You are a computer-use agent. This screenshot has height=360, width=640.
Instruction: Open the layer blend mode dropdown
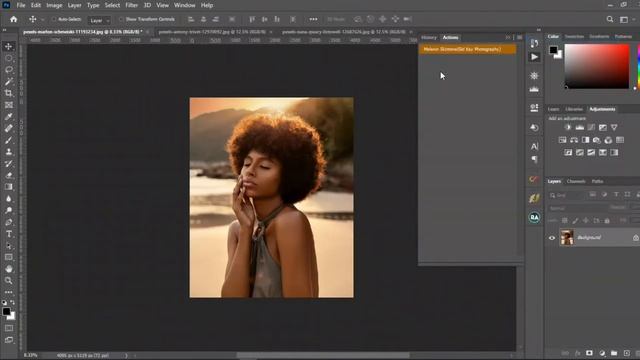578,208
